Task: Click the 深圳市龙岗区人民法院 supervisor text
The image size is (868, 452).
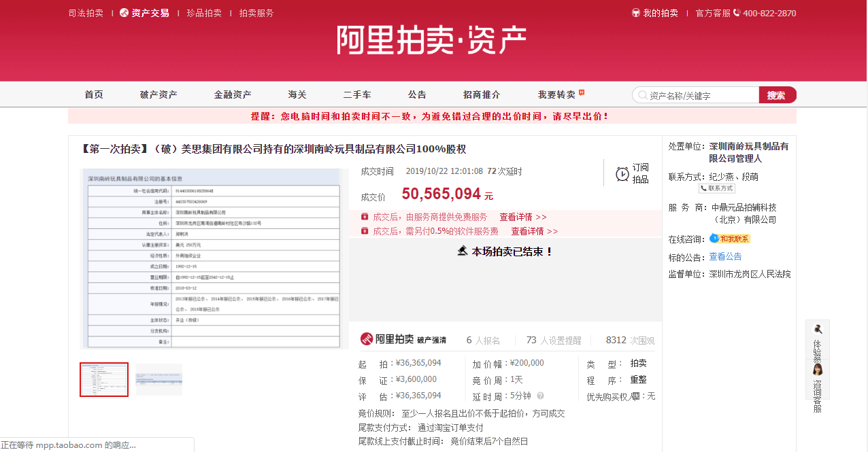Action: (x=750, y=274)
